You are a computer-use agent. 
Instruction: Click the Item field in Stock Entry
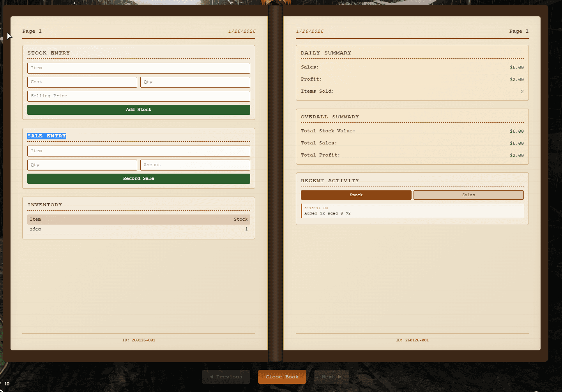pyautogui.click(x=138, y=68)
